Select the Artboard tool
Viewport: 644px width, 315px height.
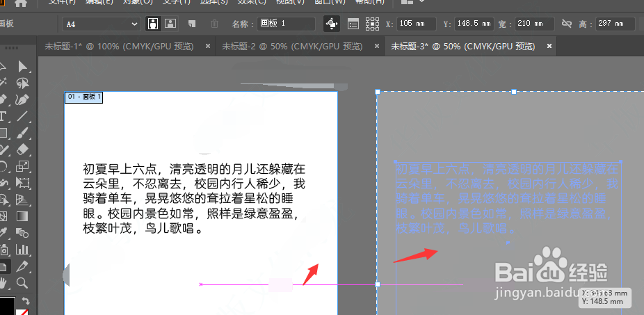(x=3, y=266)
